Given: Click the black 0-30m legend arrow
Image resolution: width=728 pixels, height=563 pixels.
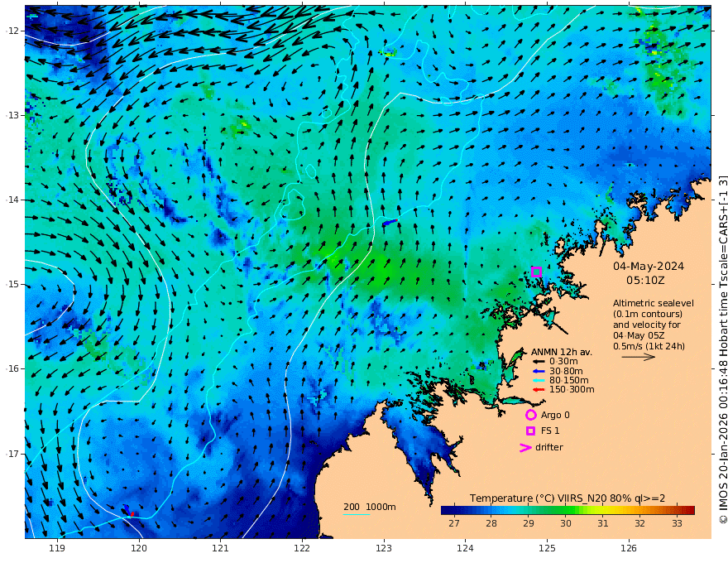Looking at the screenshot, I should coord(539,362).
